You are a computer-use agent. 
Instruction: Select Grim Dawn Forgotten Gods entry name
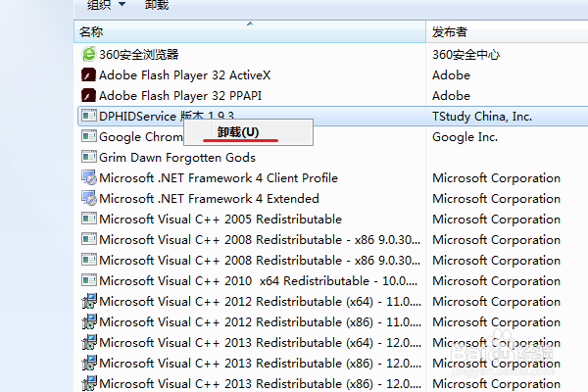(177, 158)
